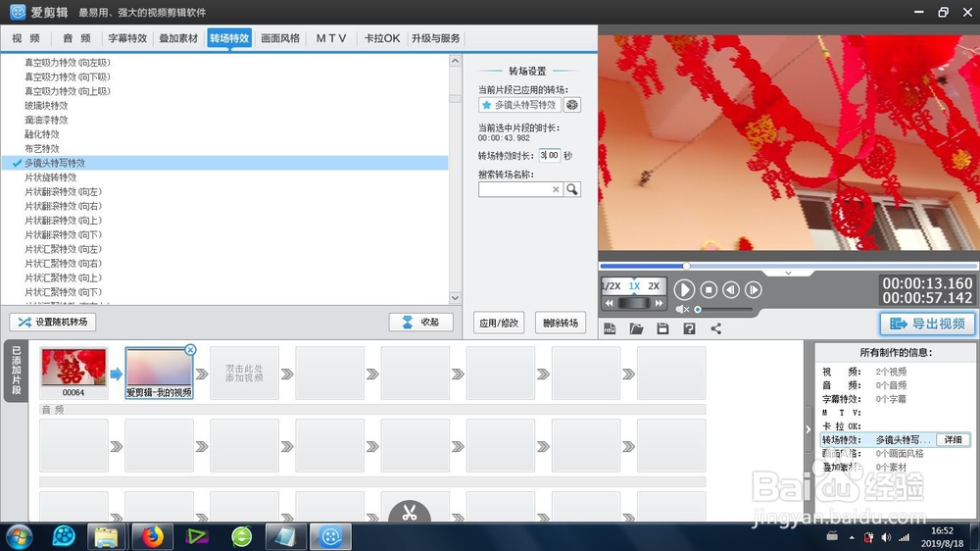980x551 pixels.
Task: Set playback speed to 1/2X
Action: click(612, 286)
